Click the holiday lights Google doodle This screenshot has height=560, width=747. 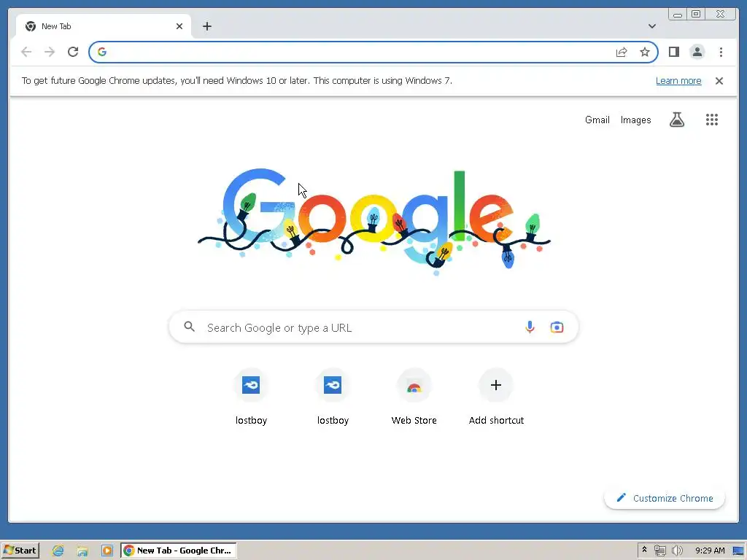coord(374,223)
